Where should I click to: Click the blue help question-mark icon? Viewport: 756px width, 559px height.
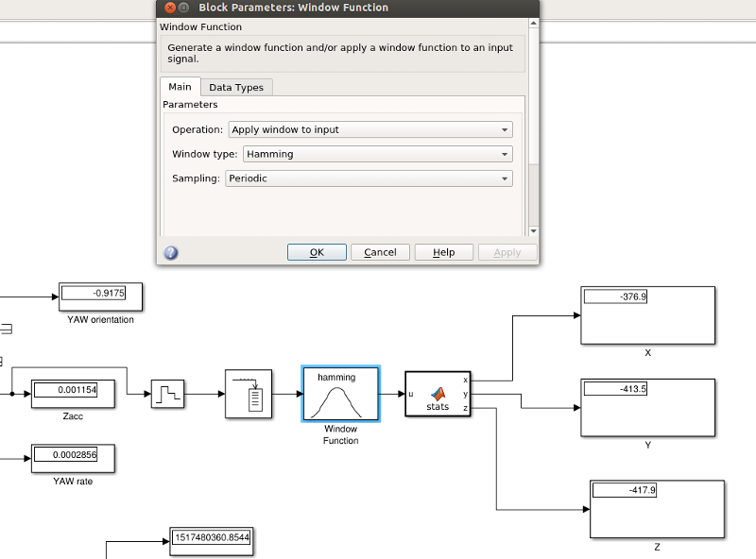[169, 251]
